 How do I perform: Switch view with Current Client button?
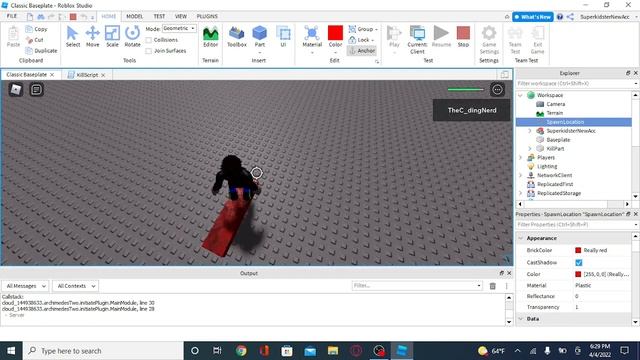(x=417, y=40)
